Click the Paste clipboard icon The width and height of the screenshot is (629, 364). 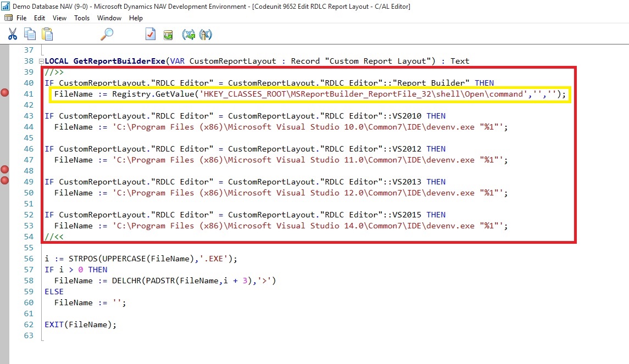tap(47, 35)
